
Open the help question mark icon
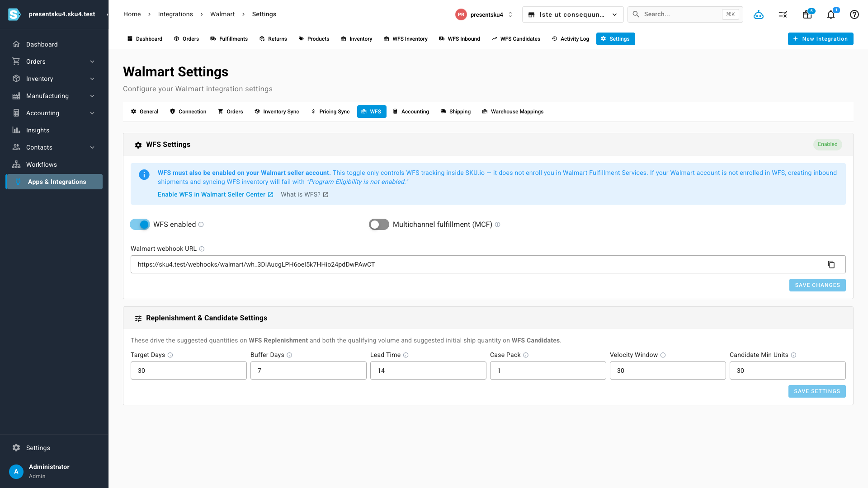click(854, 14)
